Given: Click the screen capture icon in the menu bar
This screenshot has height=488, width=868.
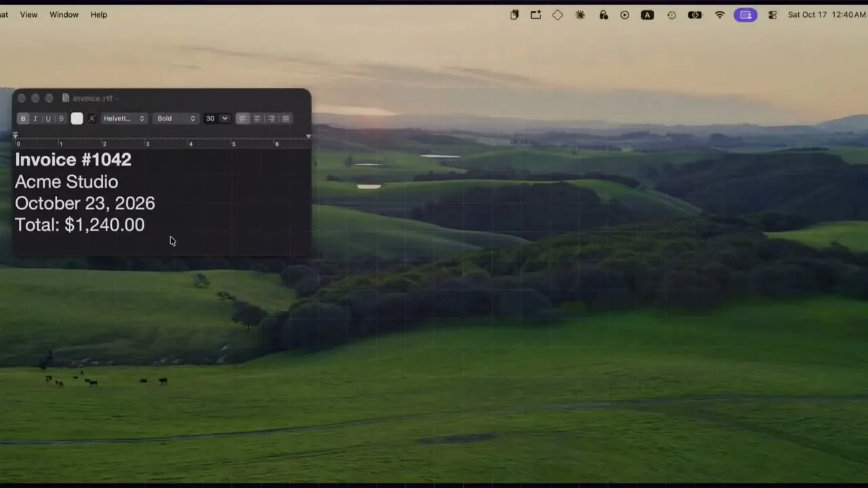Looking at the screenshot, I should pos(536,15).
